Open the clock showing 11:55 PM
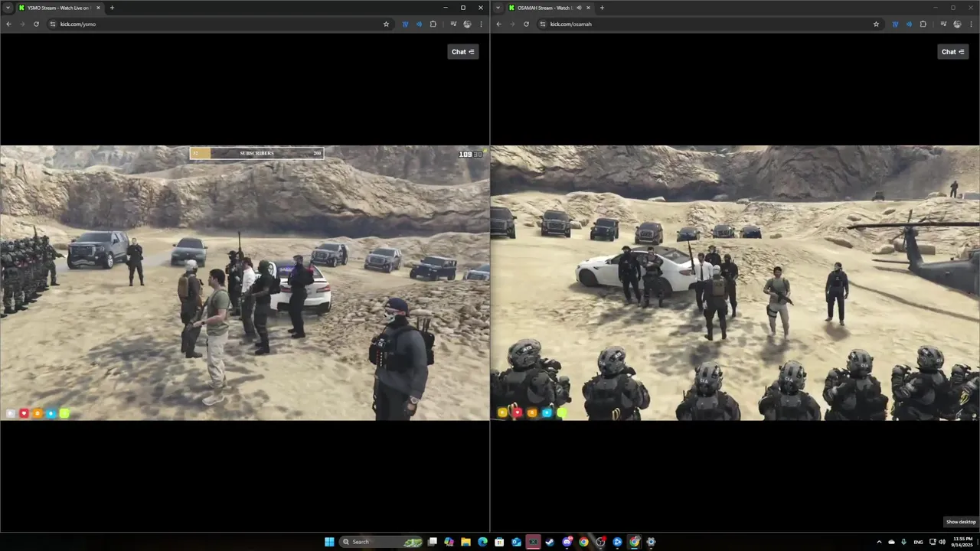The image size is (980, 551). (x=962, y=542)
